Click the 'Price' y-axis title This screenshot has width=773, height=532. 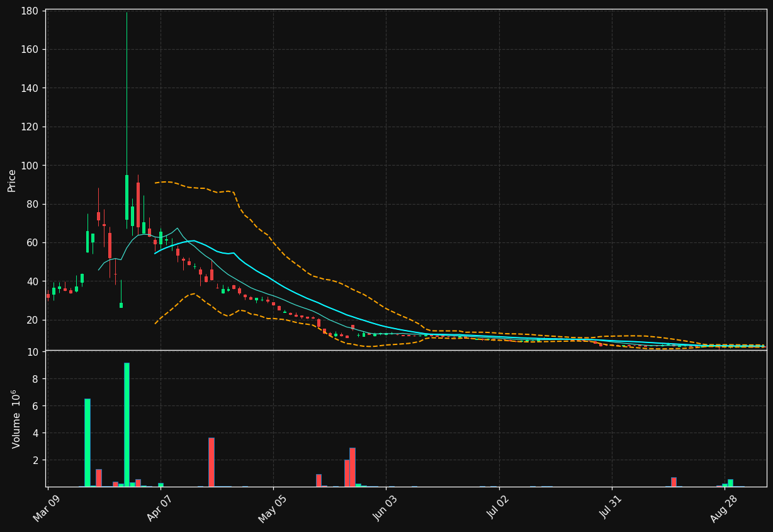coord(12,180)
